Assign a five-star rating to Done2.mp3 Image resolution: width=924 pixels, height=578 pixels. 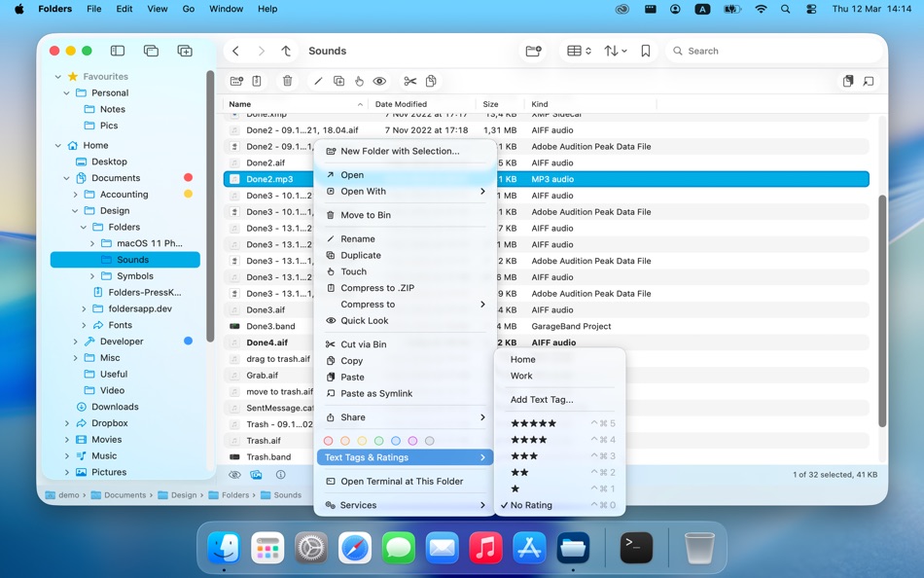(531, 423)
